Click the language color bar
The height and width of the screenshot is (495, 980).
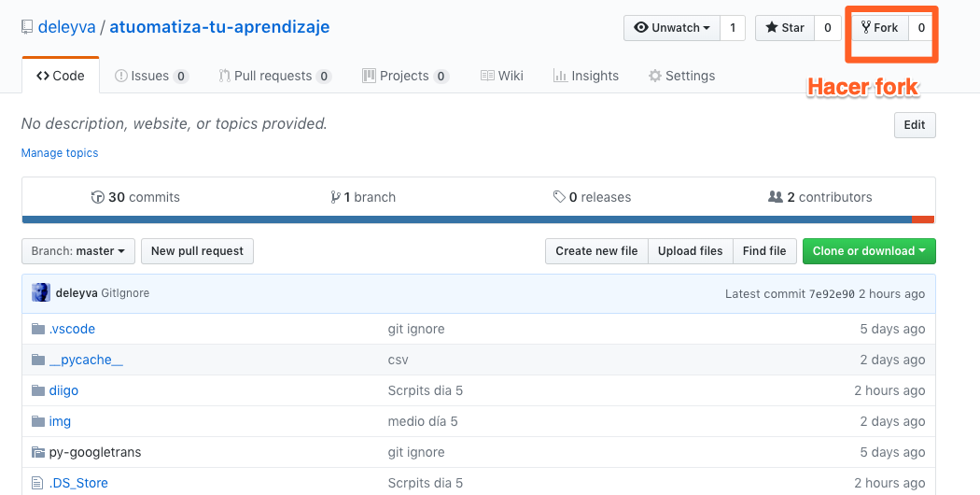pos(467,219)
